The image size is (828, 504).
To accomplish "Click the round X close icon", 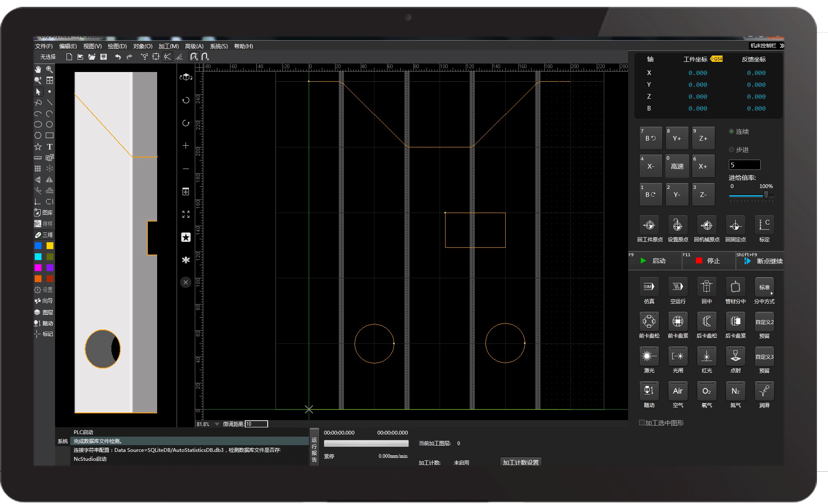I will (x=186, y=282).
